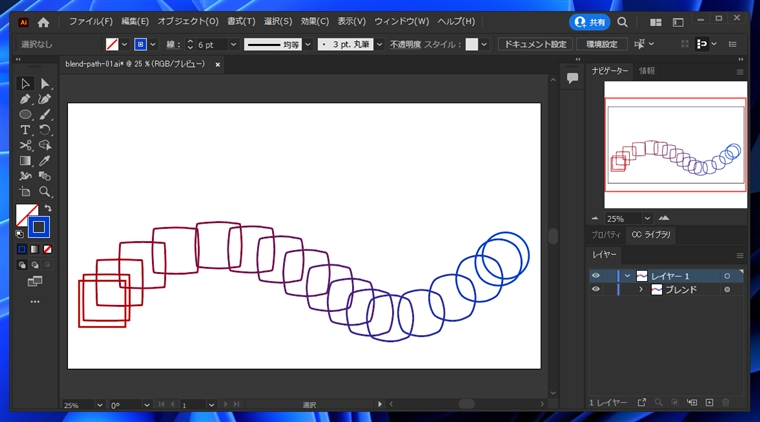Set Color mode below fill swatch
The height and width of the screenshot is (422, 760).
[22, 250]
